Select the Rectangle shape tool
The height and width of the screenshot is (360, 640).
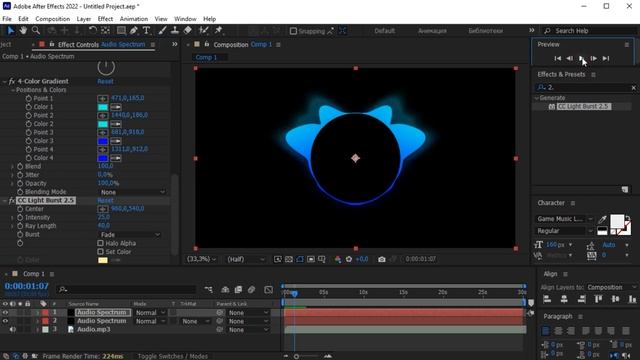click(x=121, y=31)
